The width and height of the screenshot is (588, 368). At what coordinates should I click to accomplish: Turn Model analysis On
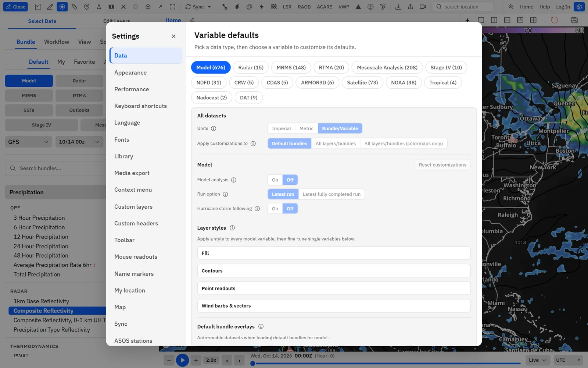[x=275, y=180]
